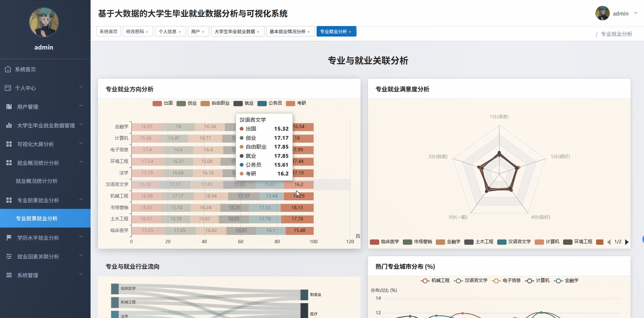Click the sliders icon beside 就业因素关联分析
The width and height of the screenshot is (644, 318).
tap(9, 256)
